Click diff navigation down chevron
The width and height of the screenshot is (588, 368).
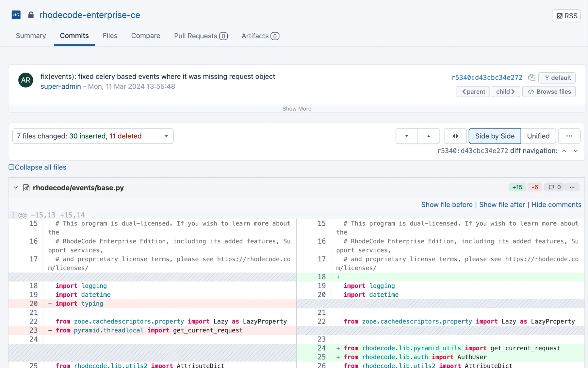click(x=576, y=151)
